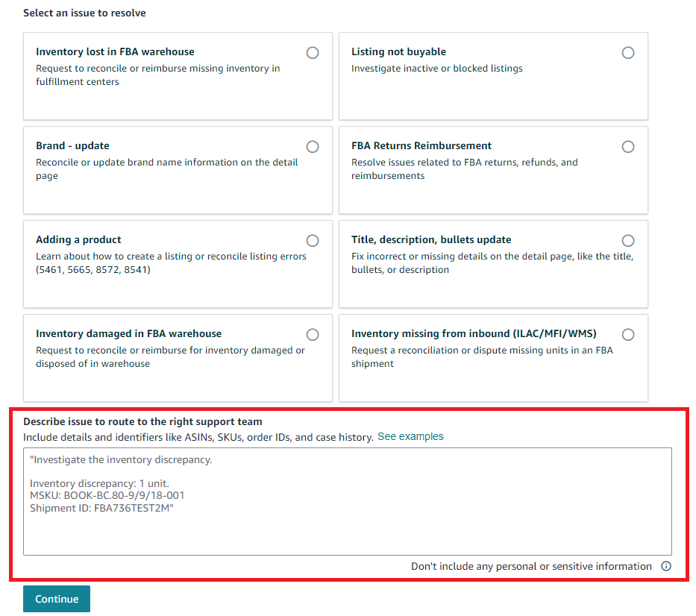Select the Title, description, bullets update radio button
The width and height of the screenshot is (696, 616).
click(628, 240)
